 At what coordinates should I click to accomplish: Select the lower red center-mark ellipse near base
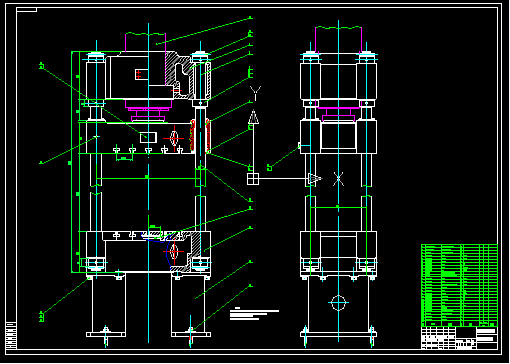[174, 252]
